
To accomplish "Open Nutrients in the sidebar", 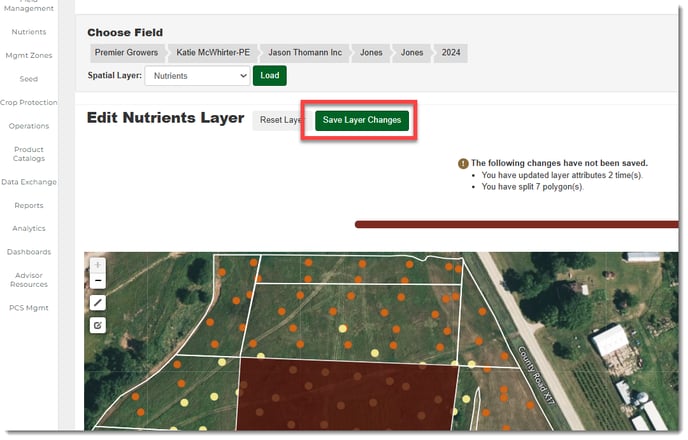I will click(x=29, y=32).
